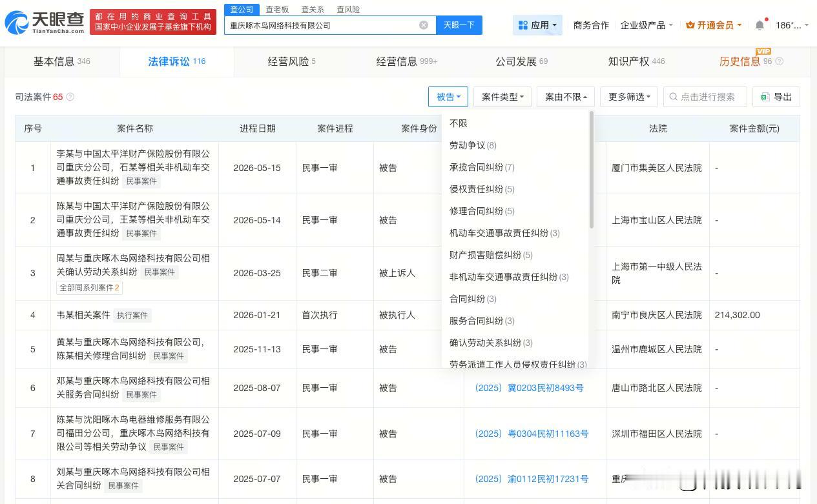Click the 应用 grid icon
This screenshot has width=817, height=504.
click(x=523, y=25)
